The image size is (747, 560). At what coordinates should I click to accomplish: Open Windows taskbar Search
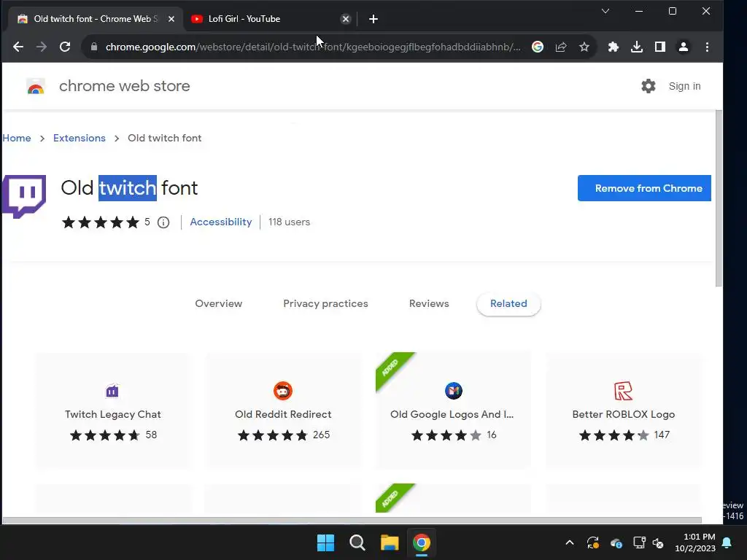357,542
